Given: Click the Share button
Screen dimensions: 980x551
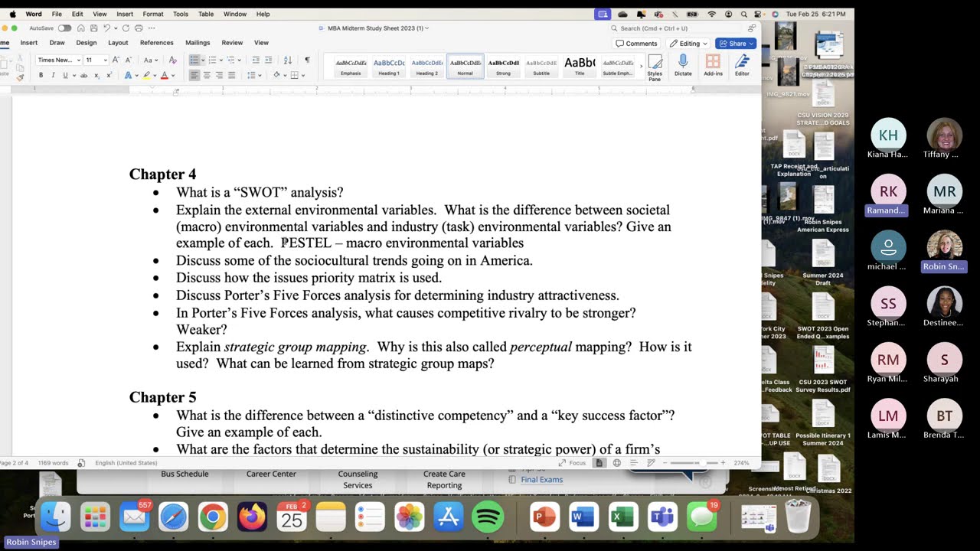Looking at the screenshot, I should (736, 44).
